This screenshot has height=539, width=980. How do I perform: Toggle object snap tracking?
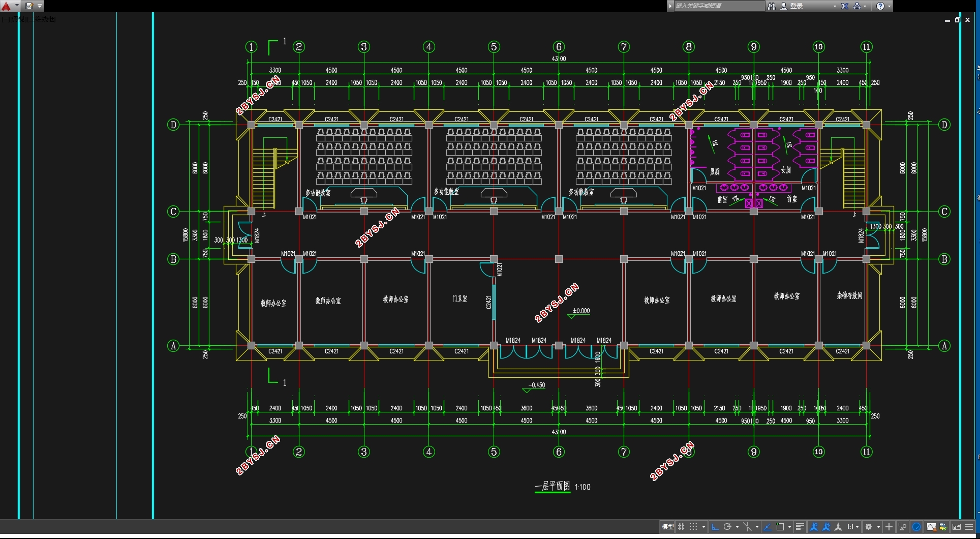click(x=768, y=527)
